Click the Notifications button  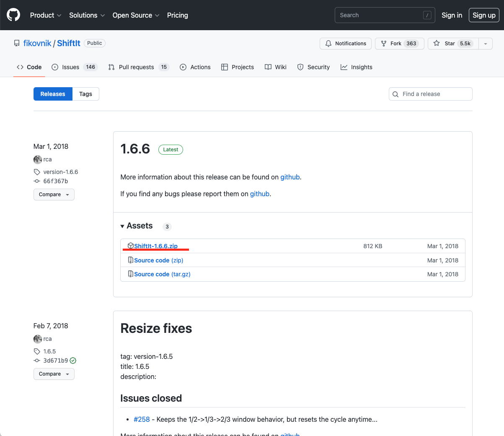coord(346,44)
